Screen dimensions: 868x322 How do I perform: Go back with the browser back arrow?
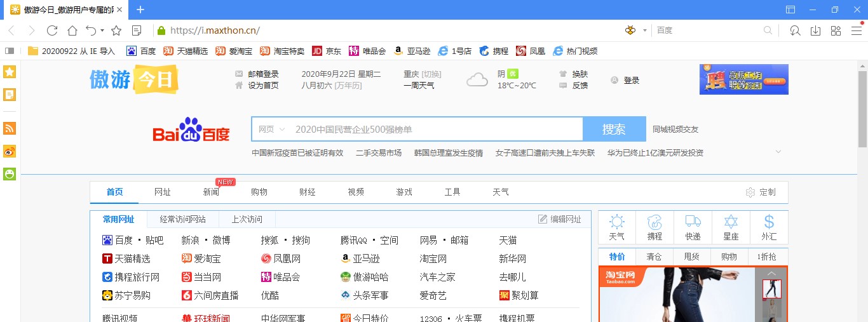[x=11, y=30]
